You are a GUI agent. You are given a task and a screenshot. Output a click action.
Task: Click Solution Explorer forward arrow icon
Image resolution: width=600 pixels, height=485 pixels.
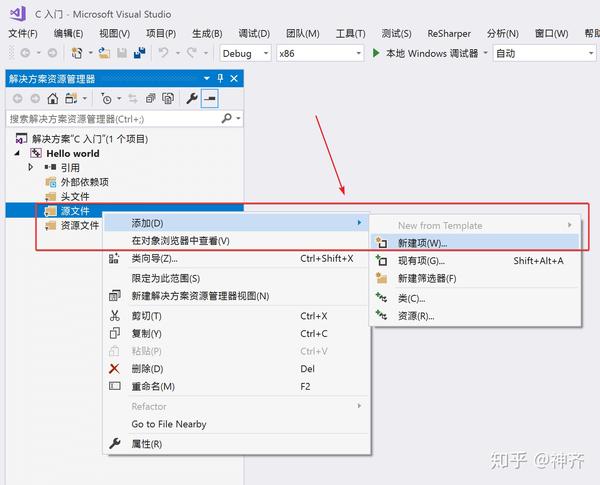[x=35, y=99]
